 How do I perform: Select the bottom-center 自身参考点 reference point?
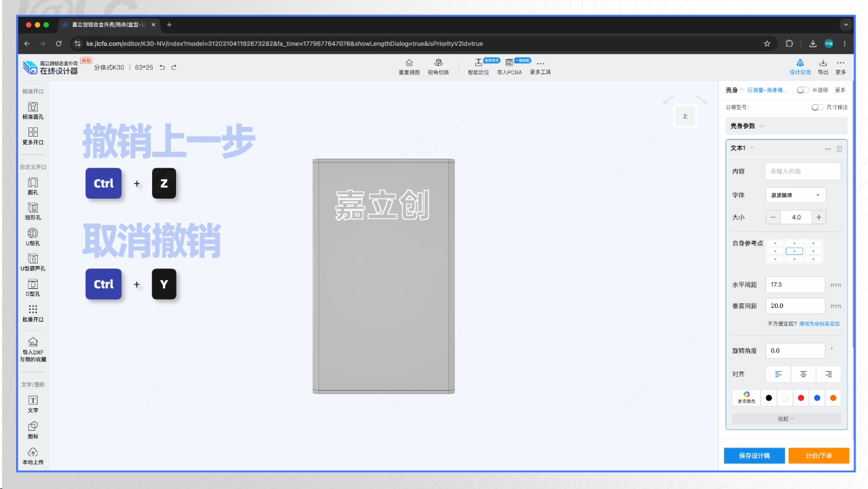click(x=795, y=259)
